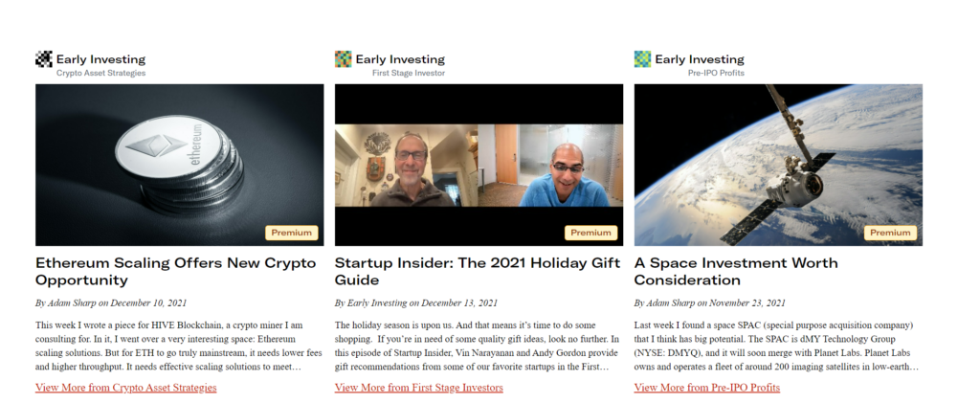Open the satellite over Earth thumbnail
The width and height of the screenshot is (980, 403).
coord(778,165)
